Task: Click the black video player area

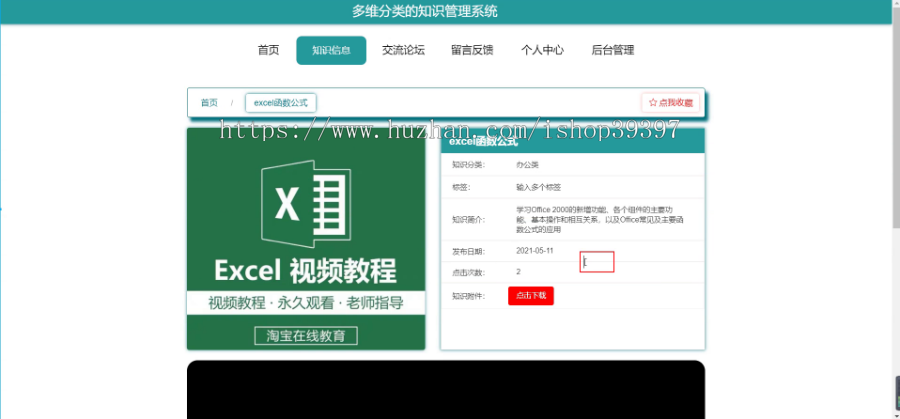Action: (x=446, y=390)
